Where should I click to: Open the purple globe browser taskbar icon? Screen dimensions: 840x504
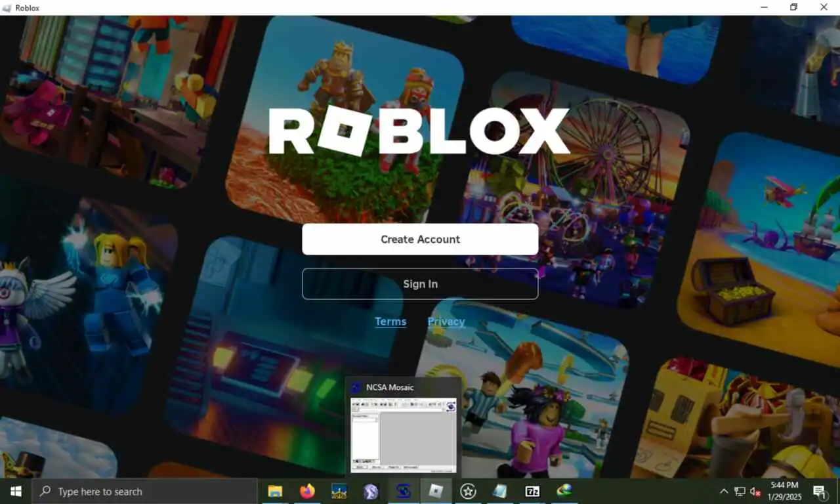pyautogui.click(x=371, y=492)
